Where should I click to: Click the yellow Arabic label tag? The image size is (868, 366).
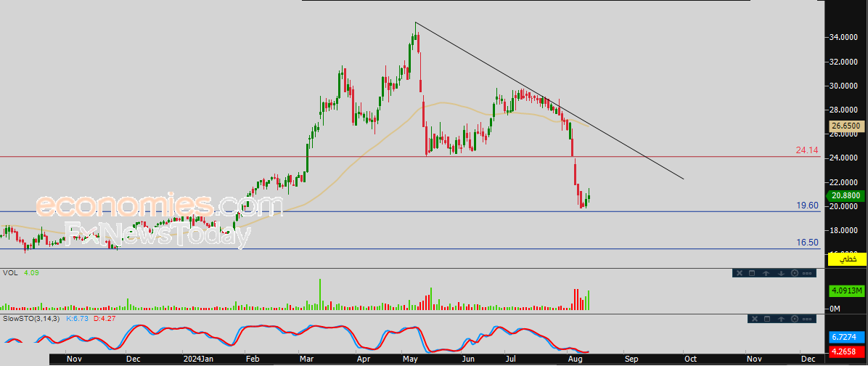846,259
